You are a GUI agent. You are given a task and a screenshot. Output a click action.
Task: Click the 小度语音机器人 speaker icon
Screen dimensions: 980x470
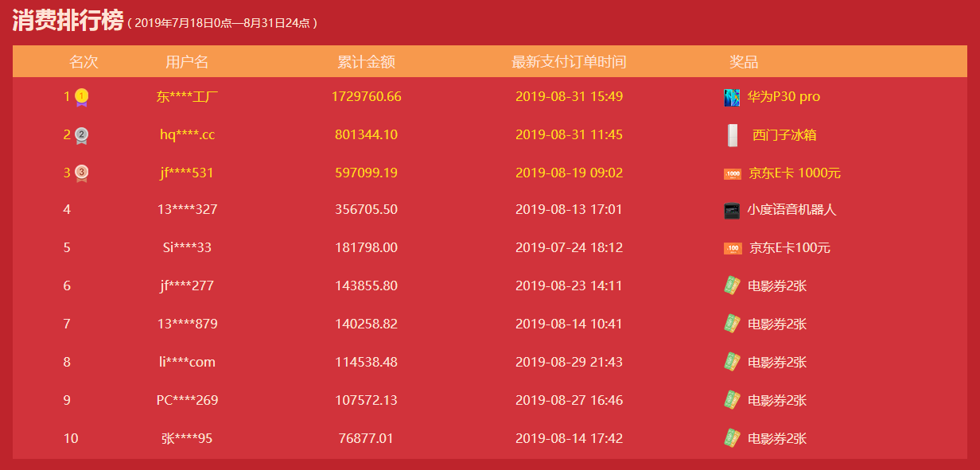pyautogui.click(x=732, y=211)
